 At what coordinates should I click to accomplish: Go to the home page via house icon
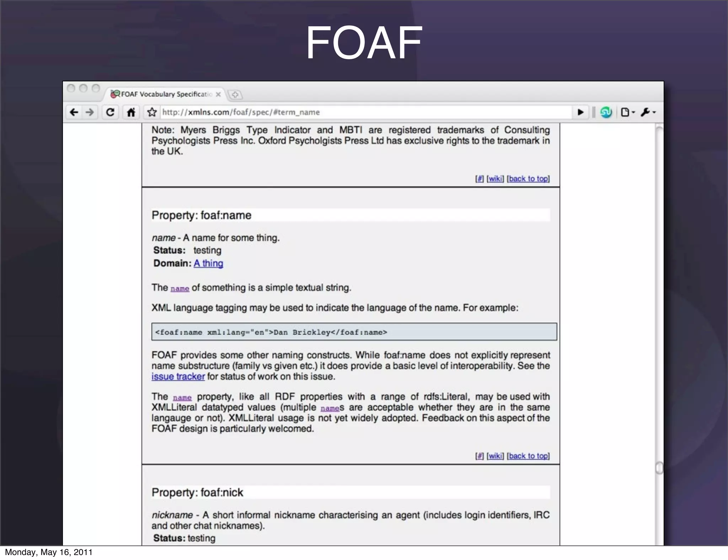(x=131, y=112)
